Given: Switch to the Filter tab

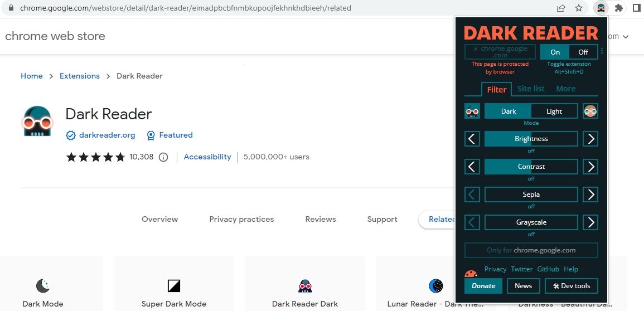Looking at the screenshot, I should coord(497,89).
